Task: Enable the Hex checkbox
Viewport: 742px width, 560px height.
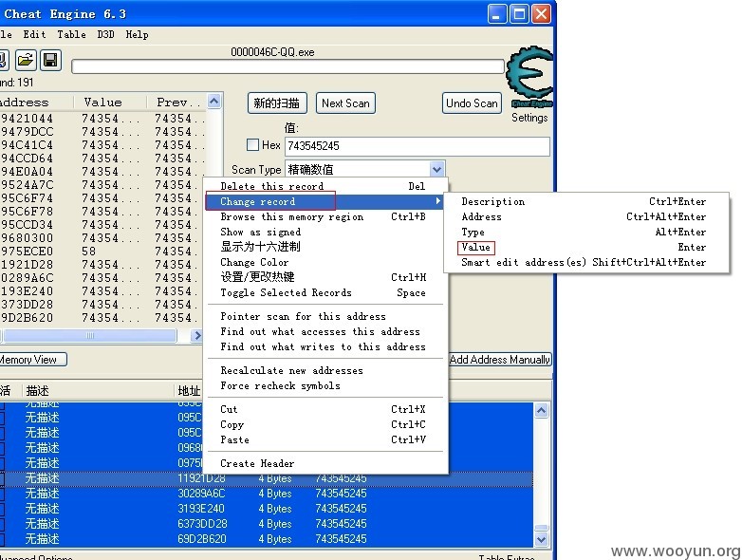Action: 253,145
